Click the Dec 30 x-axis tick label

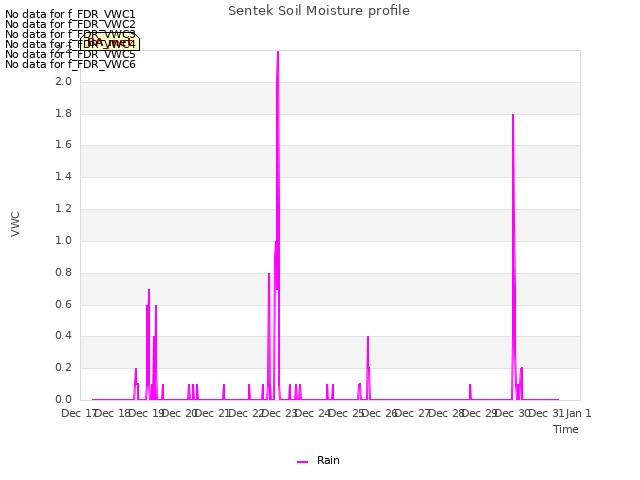click(512, 413)
